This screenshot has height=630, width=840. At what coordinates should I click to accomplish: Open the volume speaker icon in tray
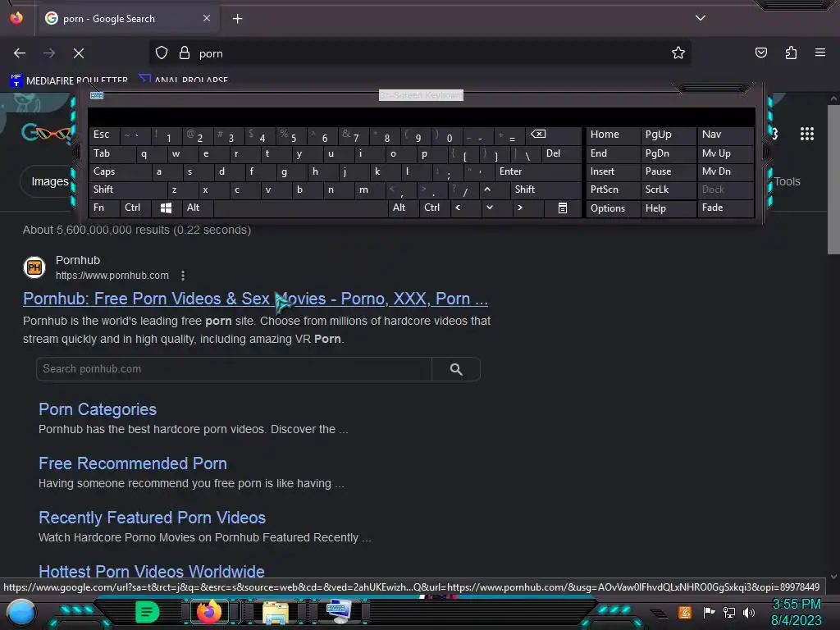(x=749, y=612)
